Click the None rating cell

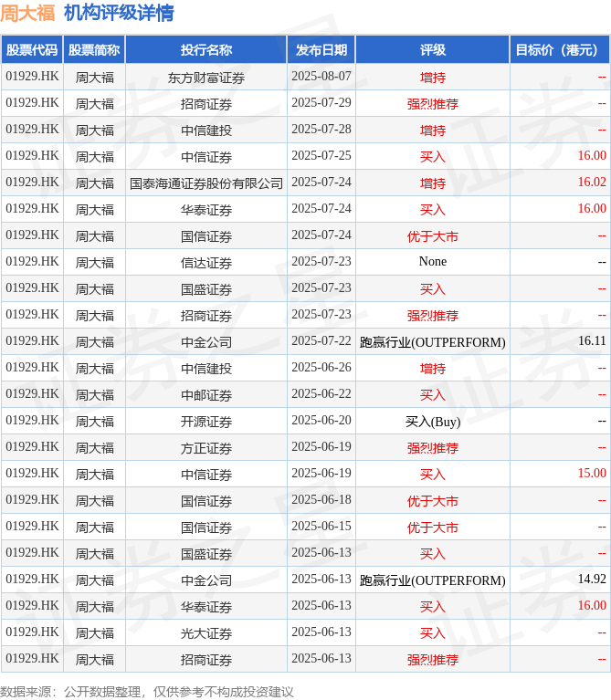coord(433,262)
